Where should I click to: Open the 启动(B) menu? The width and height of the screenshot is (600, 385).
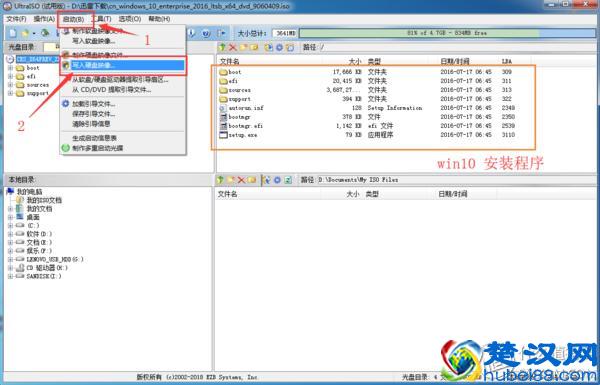[73, 19]
